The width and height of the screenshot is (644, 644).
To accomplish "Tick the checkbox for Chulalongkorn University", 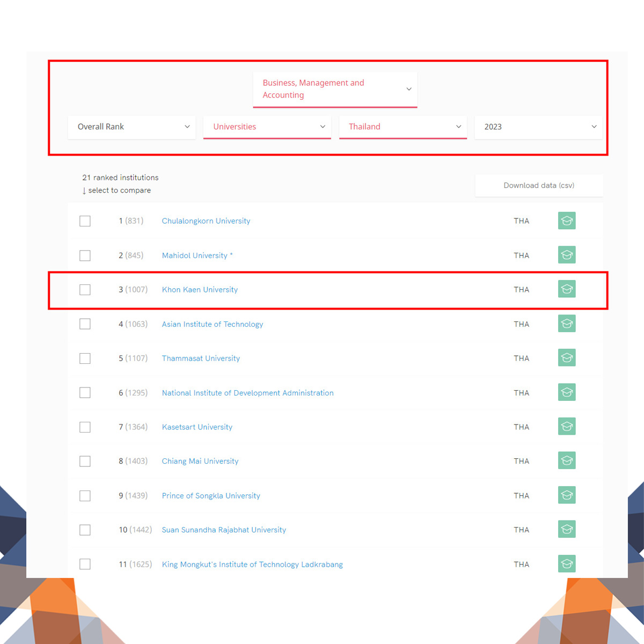I will (85, 221).
